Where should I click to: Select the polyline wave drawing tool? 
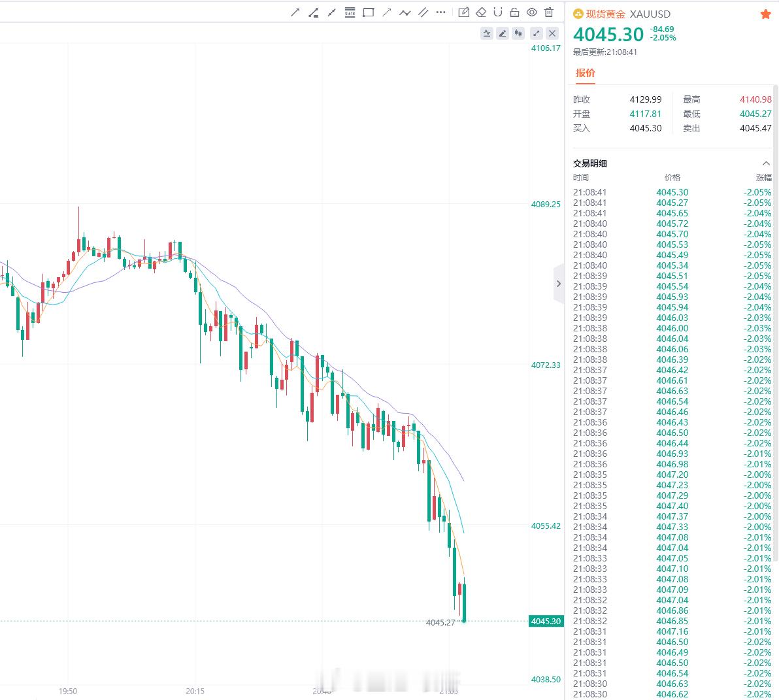point(405,13)
